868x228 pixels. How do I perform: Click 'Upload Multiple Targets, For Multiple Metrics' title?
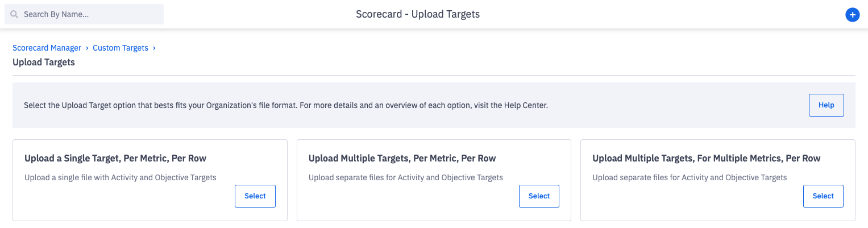pyautogui.click(x=706, y=158)
